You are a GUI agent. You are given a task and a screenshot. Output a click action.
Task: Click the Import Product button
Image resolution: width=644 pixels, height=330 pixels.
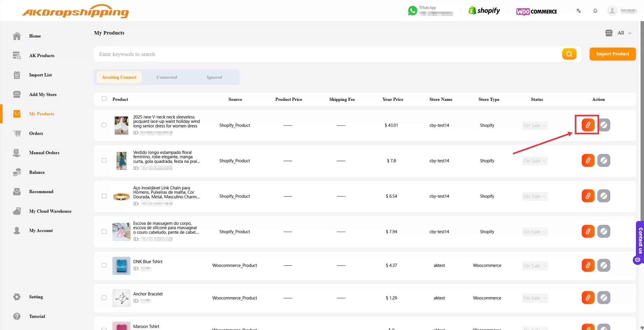[x=612, y=54]
